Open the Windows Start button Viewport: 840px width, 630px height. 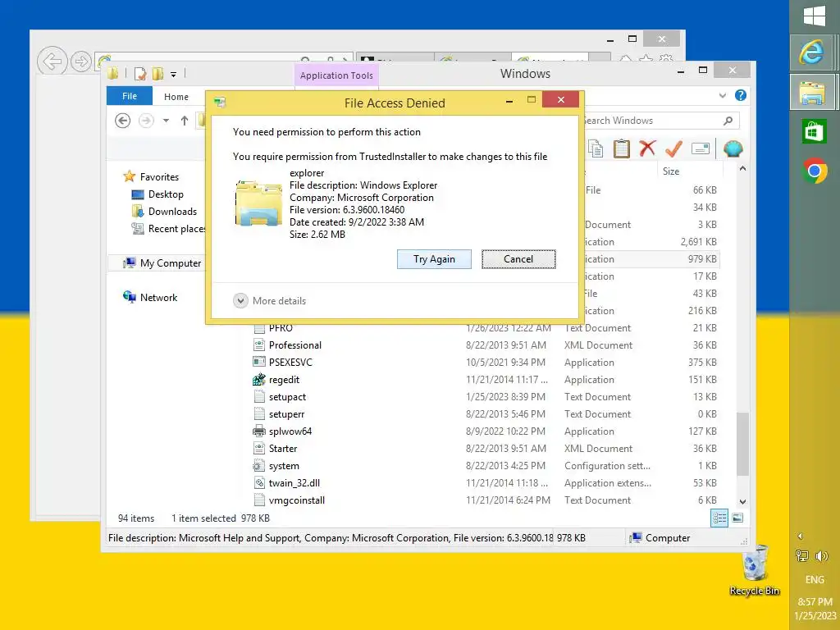point(815,16)
